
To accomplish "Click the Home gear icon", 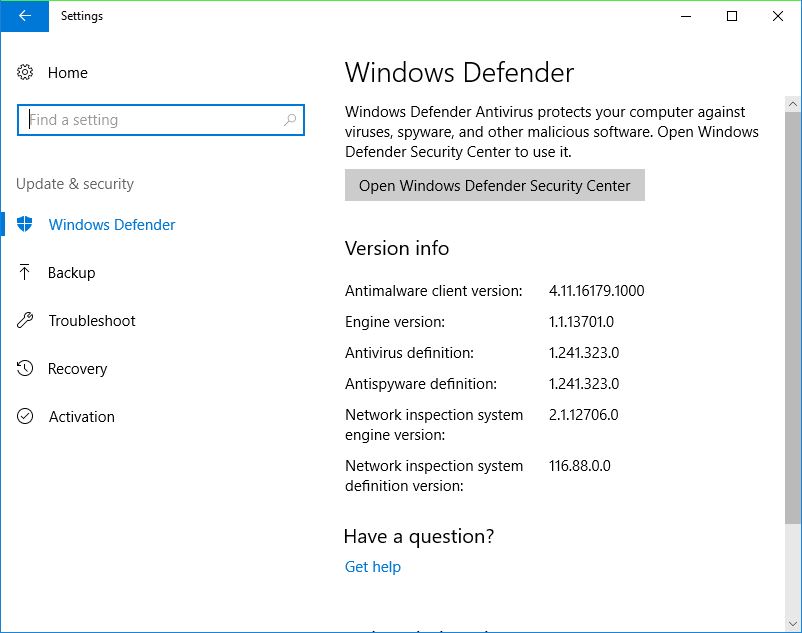I will pyautogui.click(x=25, y=73).
